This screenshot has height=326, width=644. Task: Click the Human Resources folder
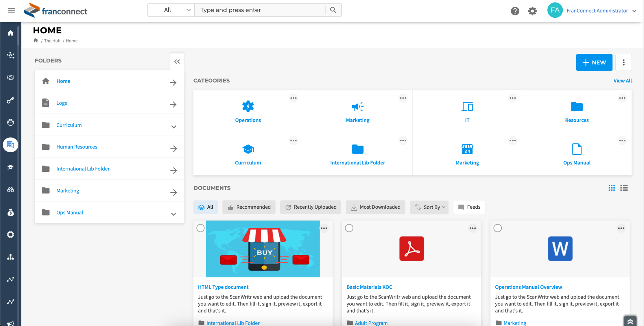pos(77,147)
